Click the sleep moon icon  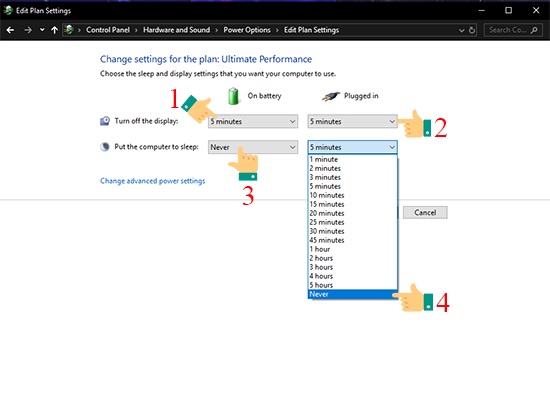click(105, 147)
